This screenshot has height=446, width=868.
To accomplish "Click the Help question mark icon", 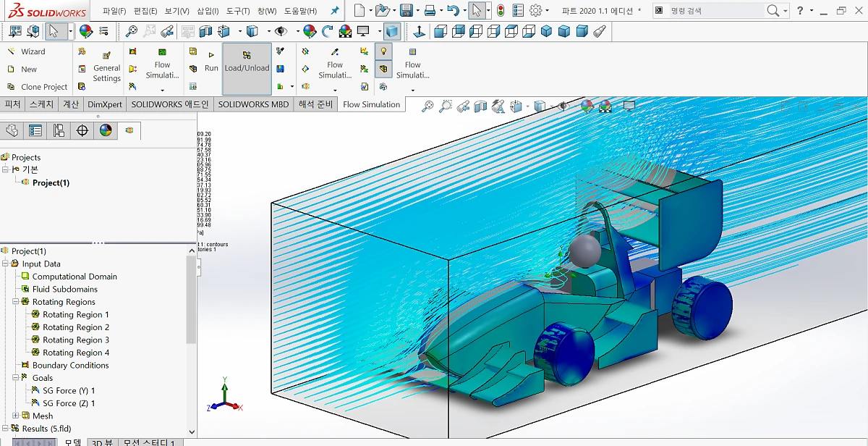I will 799,11.
